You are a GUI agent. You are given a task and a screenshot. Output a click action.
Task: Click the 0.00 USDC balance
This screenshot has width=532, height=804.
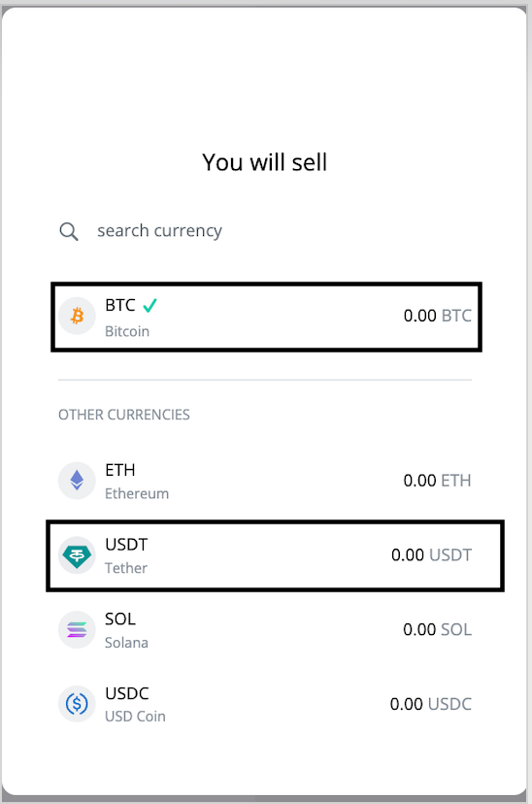[x=430, y=704]
